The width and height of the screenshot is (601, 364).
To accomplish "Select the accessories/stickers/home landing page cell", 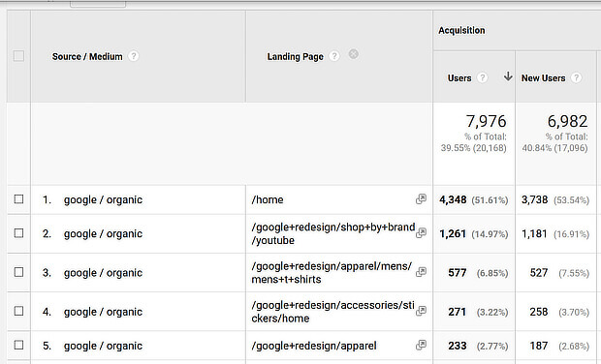I will click(333, 312).
